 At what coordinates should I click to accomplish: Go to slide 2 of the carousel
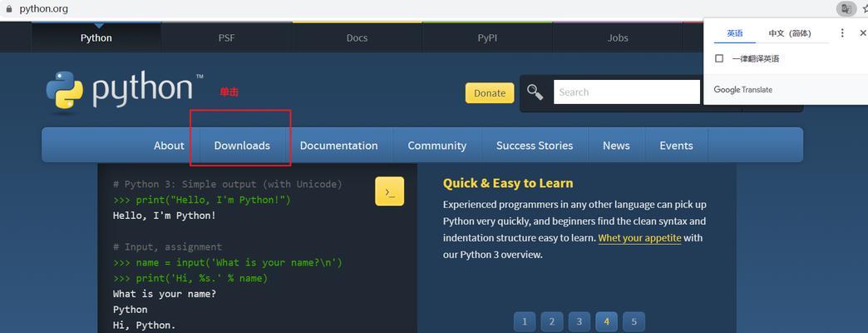pos(552,321)
